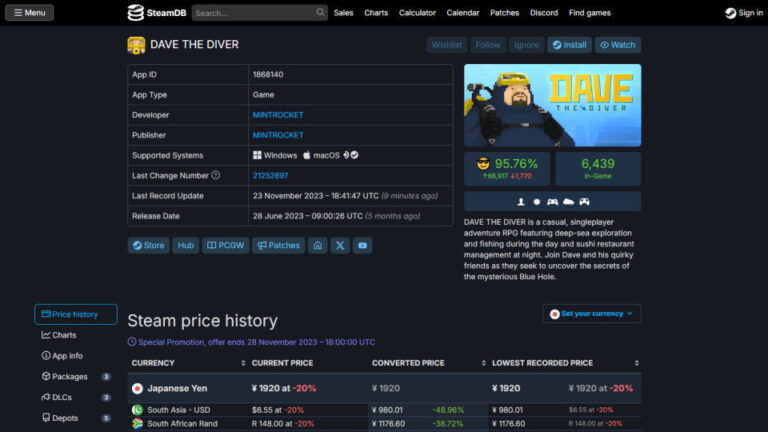Open the MINTROCKET developer link

coord(278,115)
